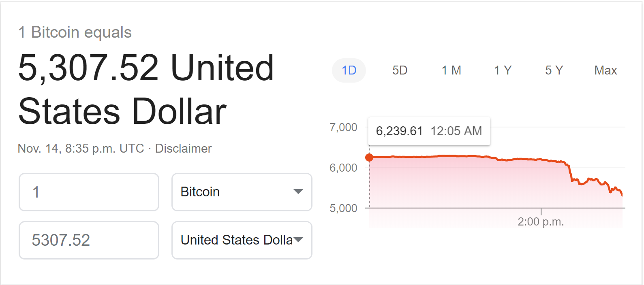Open the Disclaimer link
The height and width of the screenshot is (285, 644).
tap(183, 149)
